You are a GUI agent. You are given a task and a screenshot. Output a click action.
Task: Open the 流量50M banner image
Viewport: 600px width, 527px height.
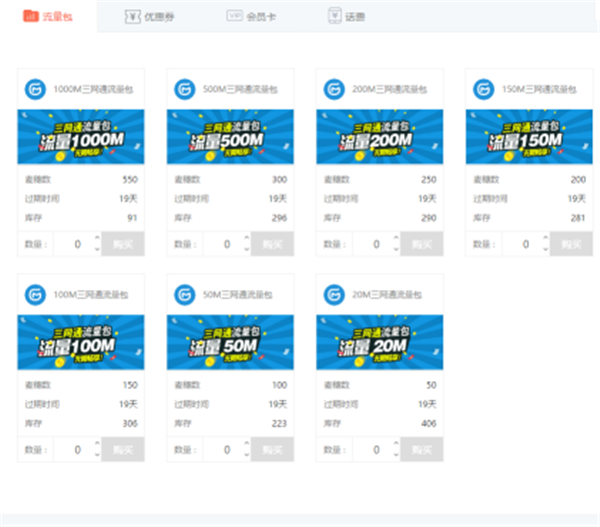coord(230,342)
